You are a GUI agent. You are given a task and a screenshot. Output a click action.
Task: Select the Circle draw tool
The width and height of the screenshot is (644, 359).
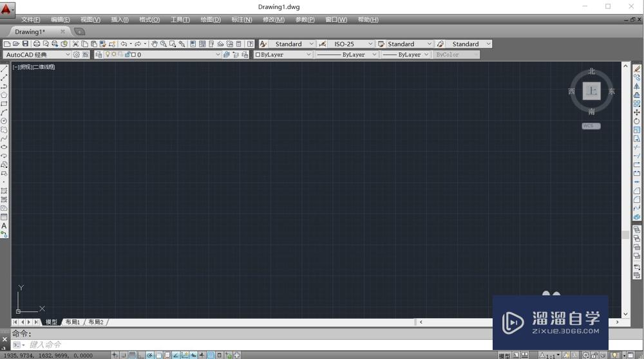[4, 121]
